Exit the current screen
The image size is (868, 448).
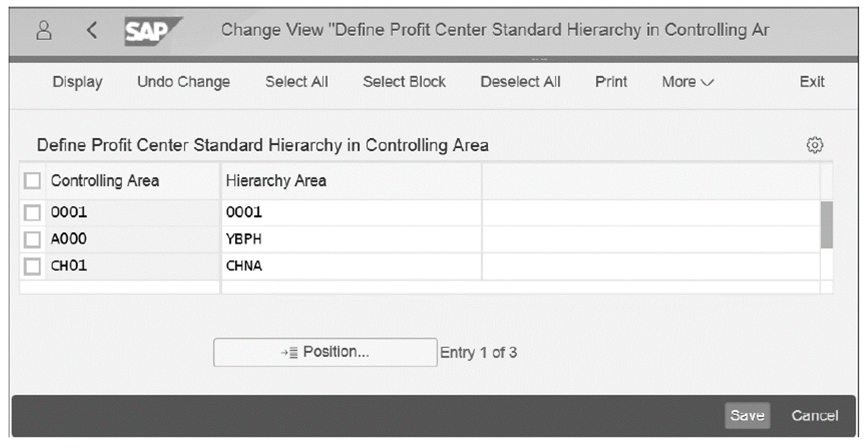tap(812, 82)
